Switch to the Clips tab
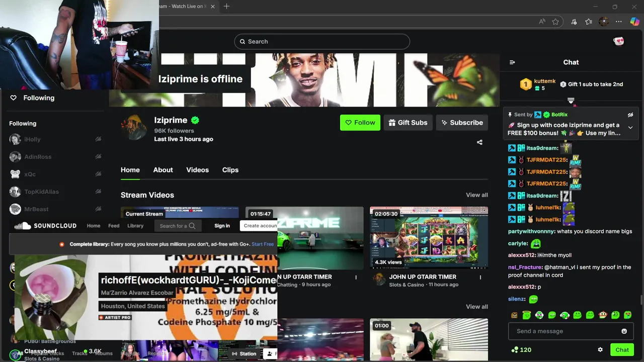This screenshot has width=644, height=362. [x=230, y=170]
